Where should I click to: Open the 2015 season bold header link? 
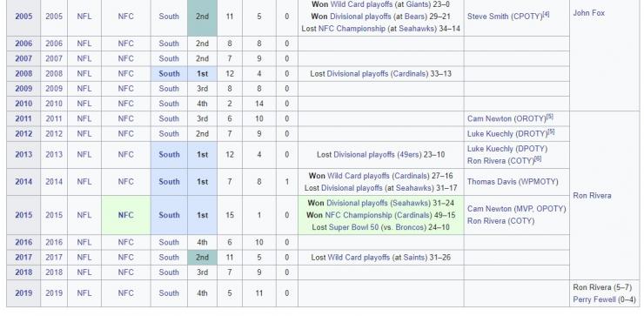[x=23, y=215]
